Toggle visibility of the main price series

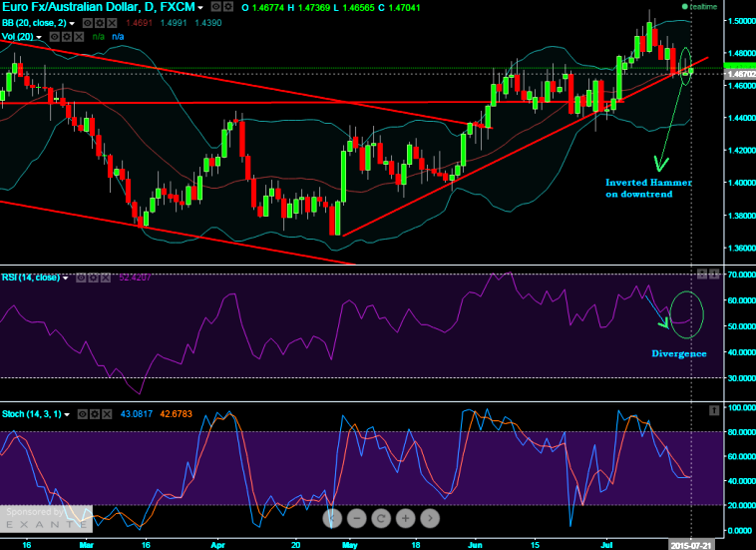216,7
